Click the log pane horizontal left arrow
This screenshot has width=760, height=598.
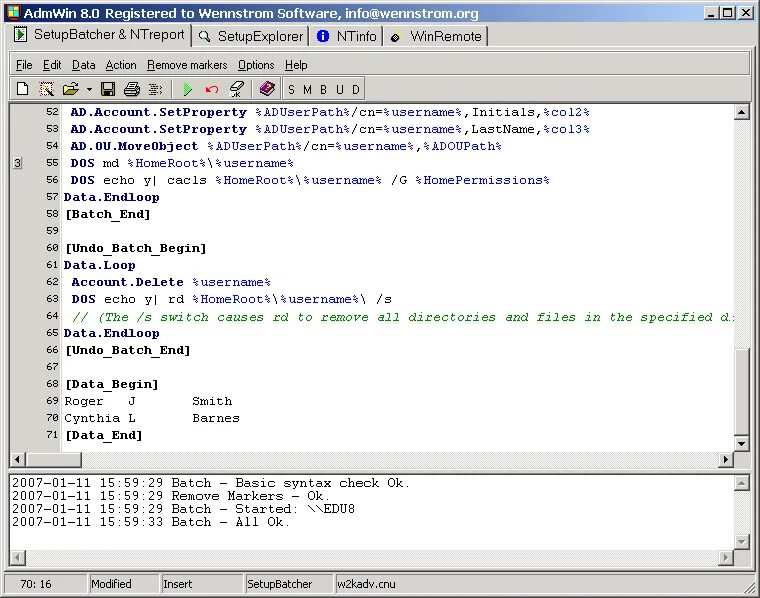[x=17, y=558]
